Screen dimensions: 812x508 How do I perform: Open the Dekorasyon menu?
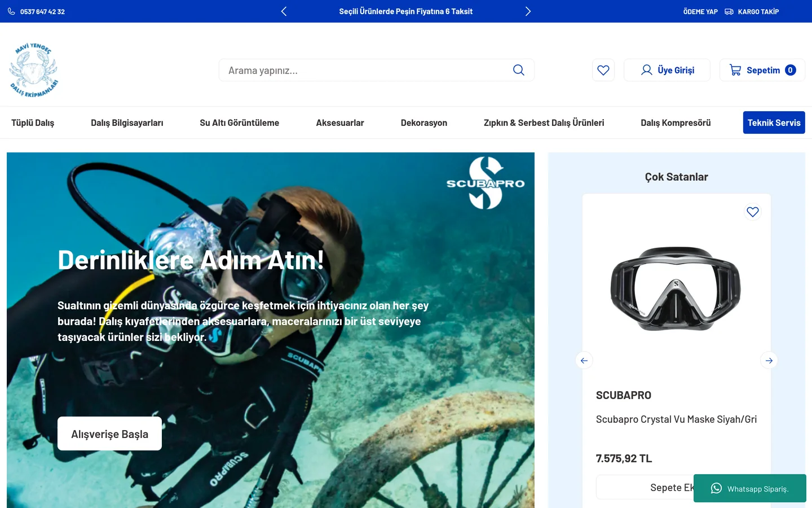tap(424, 122)
